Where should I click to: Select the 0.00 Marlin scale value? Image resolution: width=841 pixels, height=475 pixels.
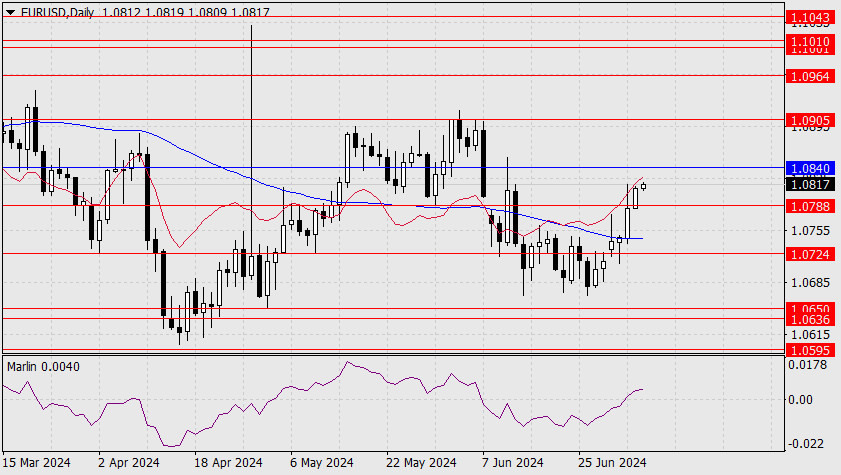coord(800,399)
